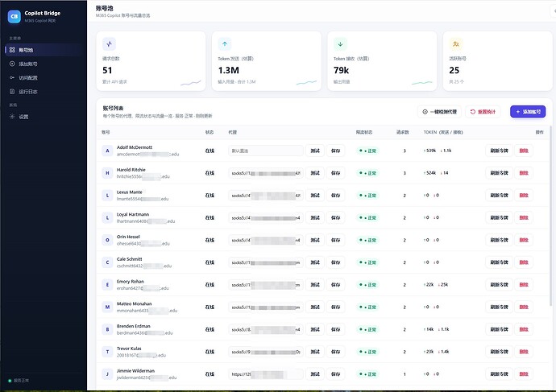Click 删除 for Loyal Hartmann
Viewport: 556px width, 392px height.
524,217
